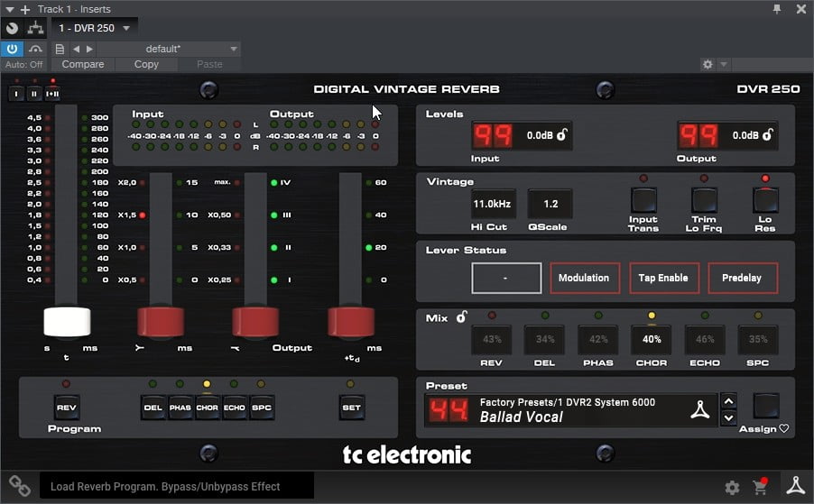Select previous preset arrow
814x504 pixels.
[x=77, y=49]
